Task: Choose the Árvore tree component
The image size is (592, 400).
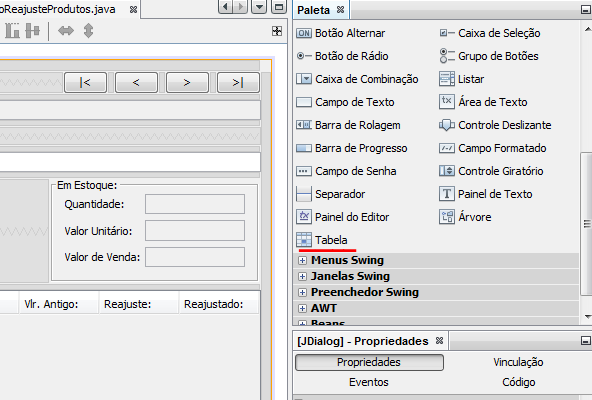Action: pyautogui.click(x=465, y=217)
